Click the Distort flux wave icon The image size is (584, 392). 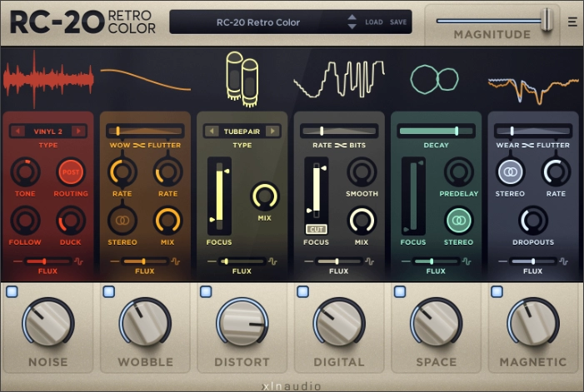272,261
